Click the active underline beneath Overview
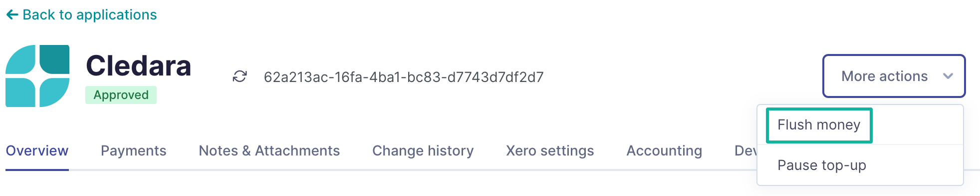This screenshot has height=196, width=980. coord(37,169)
